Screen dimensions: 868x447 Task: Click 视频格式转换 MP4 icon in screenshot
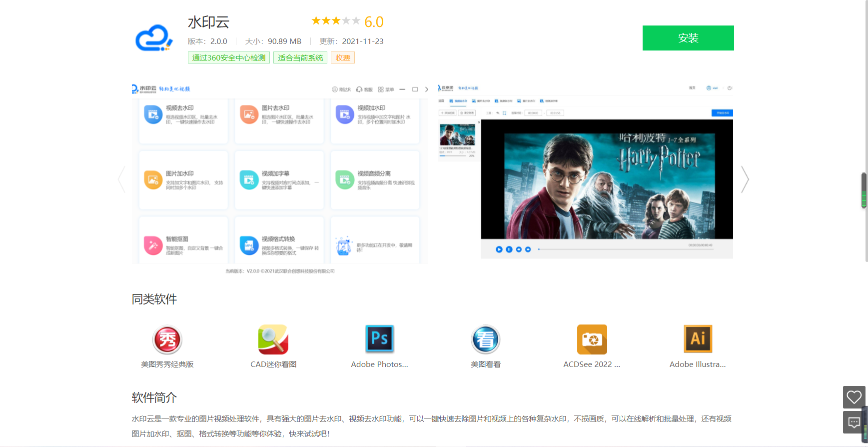click(248, 245)
